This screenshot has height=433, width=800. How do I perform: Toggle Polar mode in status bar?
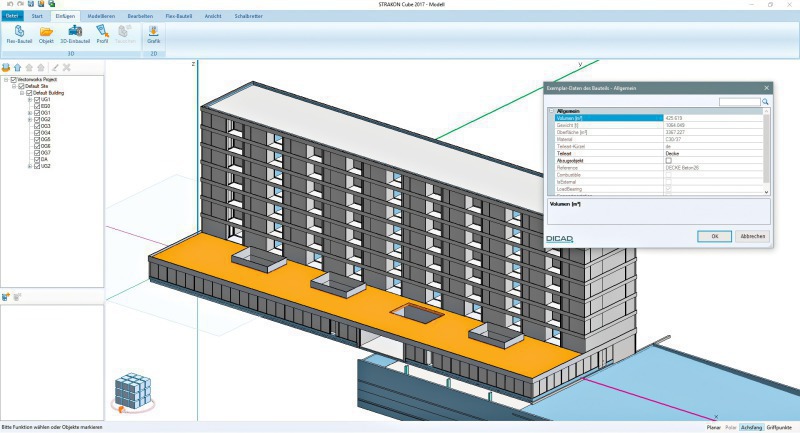tap(731, 427)
